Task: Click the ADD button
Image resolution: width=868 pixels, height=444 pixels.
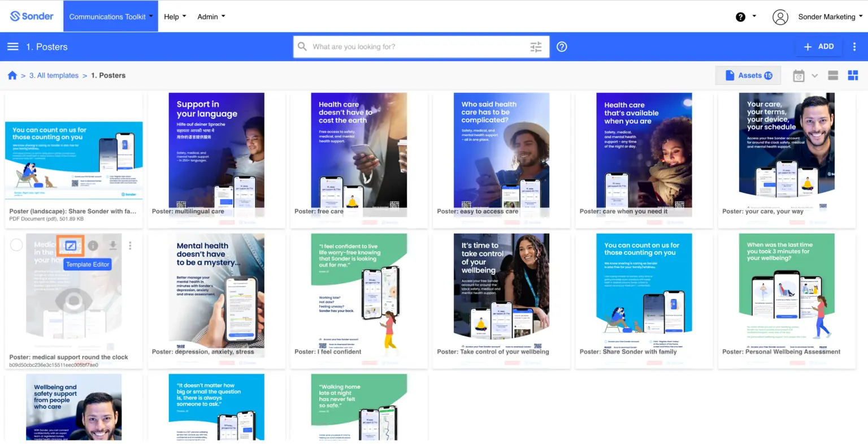Action: 819,46
